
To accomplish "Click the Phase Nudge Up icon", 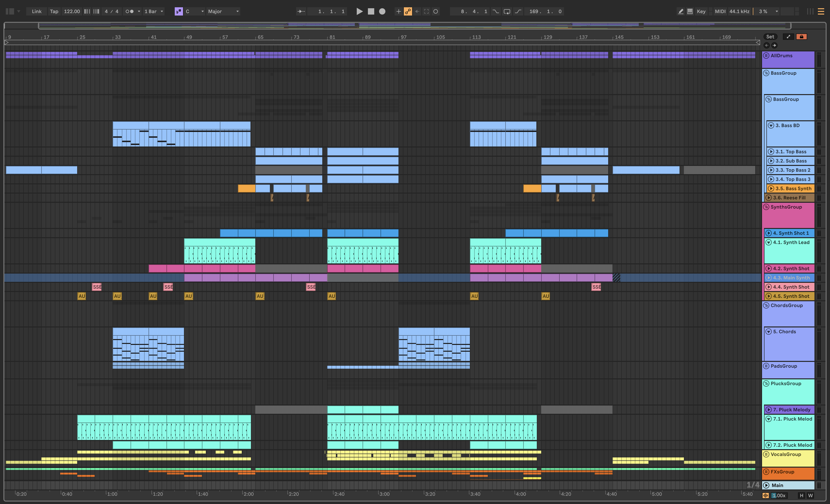I will pos(96,11).
